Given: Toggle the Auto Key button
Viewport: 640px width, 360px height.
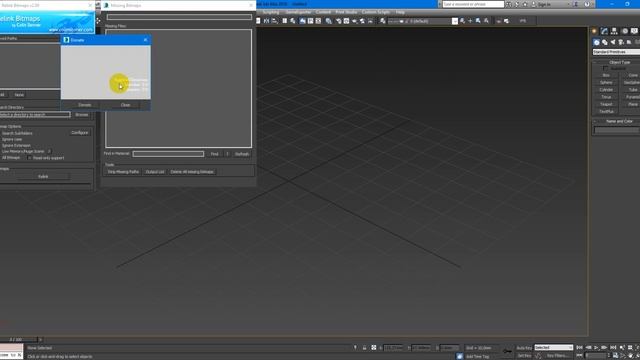Looking at the screenshot, I should coord(524,348).
